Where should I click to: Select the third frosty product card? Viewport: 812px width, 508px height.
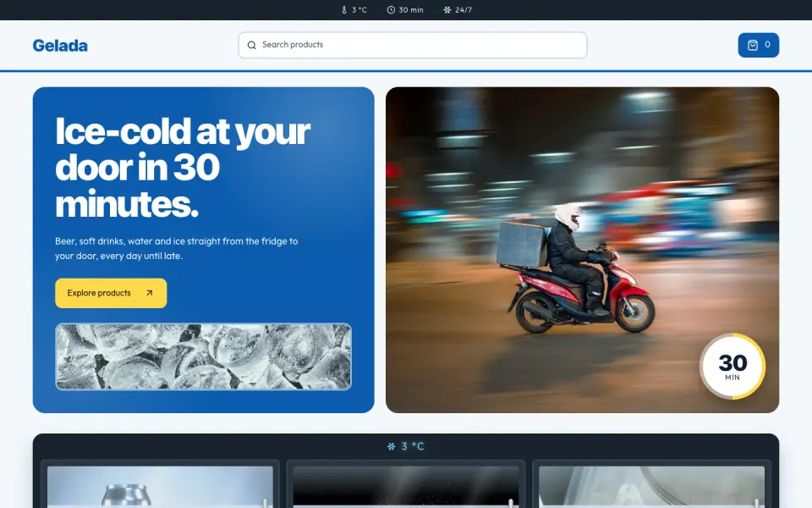(651, 486)
